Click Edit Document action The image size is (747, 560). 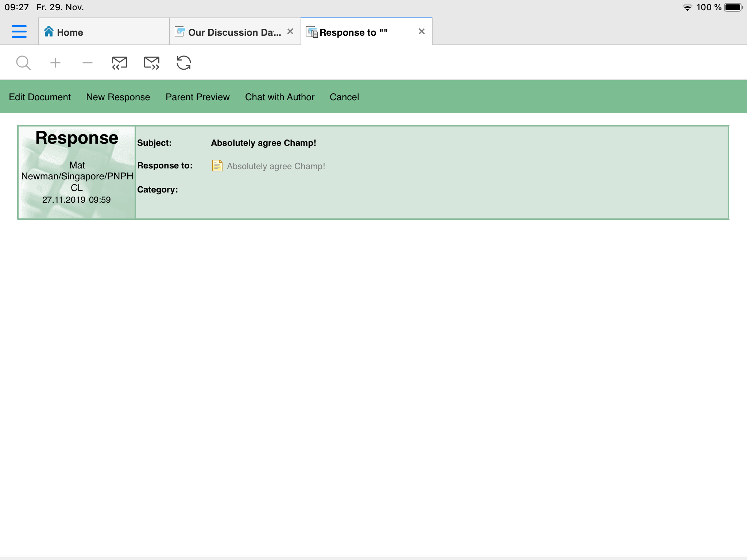pos(40,97)
